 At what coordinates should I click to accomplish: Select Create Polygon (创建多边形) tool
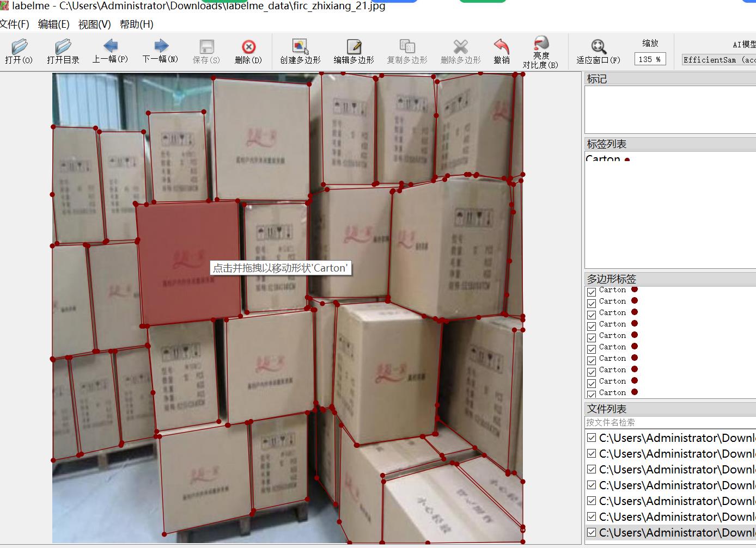point(300,47)
